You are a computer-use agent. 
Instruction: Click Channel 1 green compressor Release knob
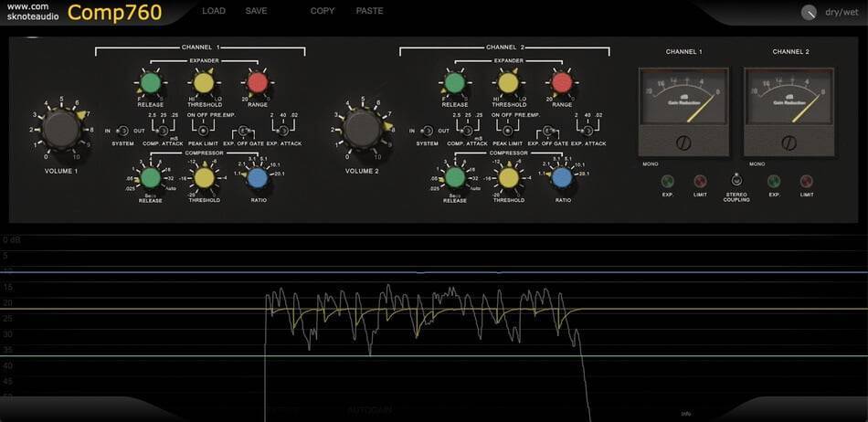[150, 177]
